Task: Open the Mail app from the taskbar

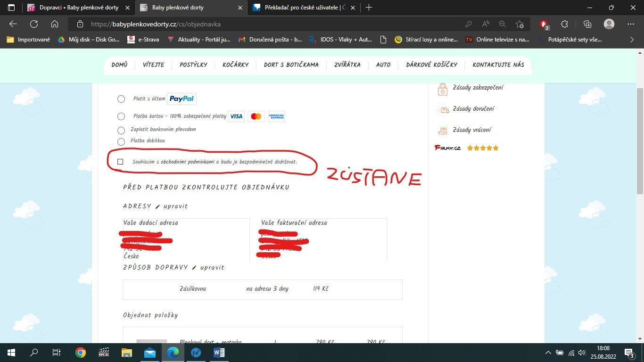Action: click(x=150, y=353)
